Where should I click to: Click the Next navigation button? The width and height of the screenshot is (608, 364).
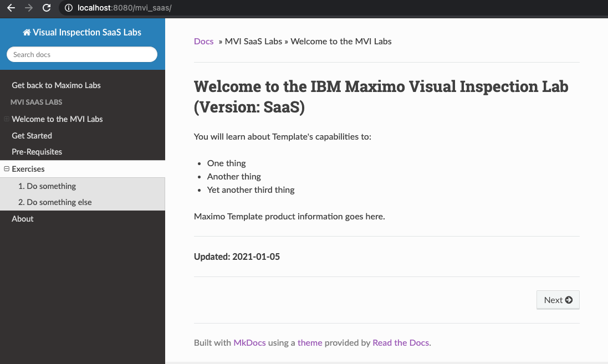pyautogui.click(x=558, y=299)
